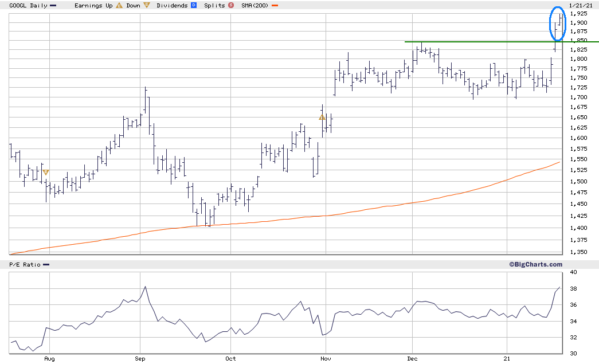Click the 1,775 price axis label
This screenshot has height=364, width=599.
tap(579, 69)
